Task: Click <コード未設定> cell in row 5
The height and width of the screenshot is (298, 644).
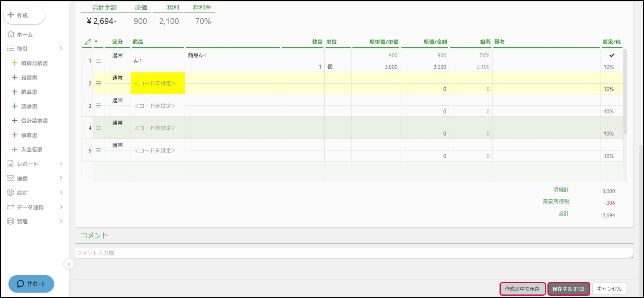Action: [x=158, y=150]
